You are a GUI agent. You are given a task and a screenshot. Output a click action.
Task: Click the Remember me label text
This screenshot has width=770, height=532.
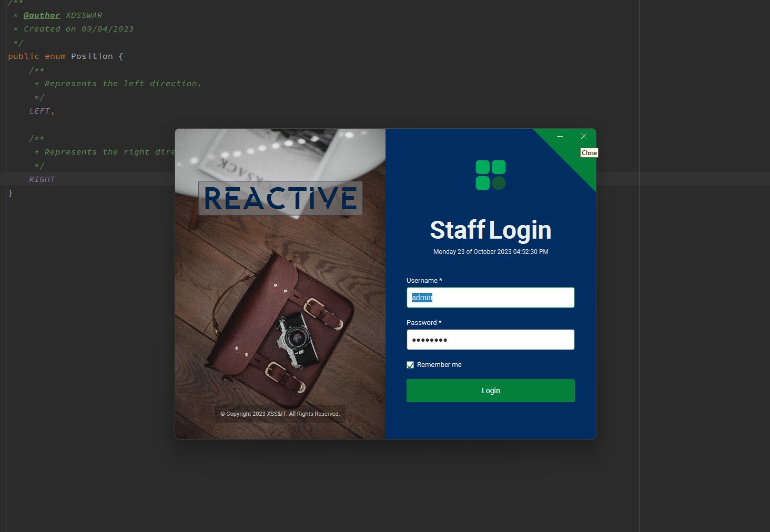439,365
